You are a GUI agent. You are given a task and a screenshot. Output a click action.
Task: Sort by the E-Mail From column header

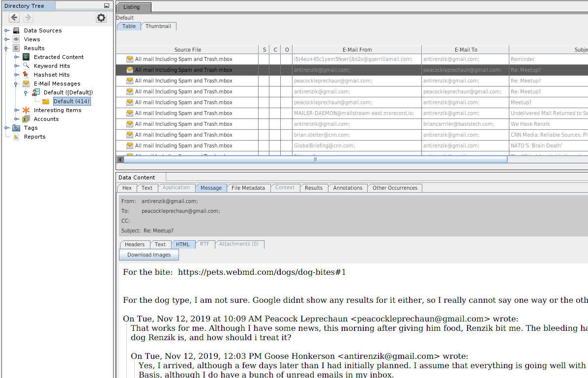(x=357, y=50)
